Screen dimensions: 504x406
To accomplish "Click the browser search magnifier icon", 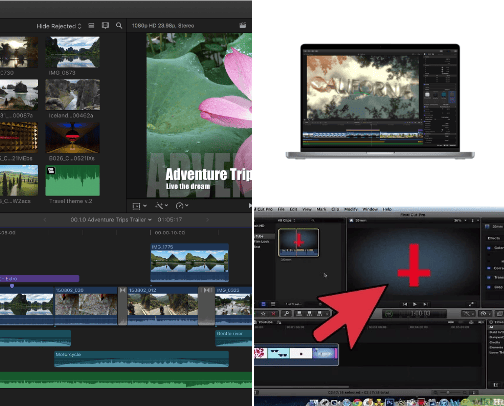I will click(x=119, y=25).
